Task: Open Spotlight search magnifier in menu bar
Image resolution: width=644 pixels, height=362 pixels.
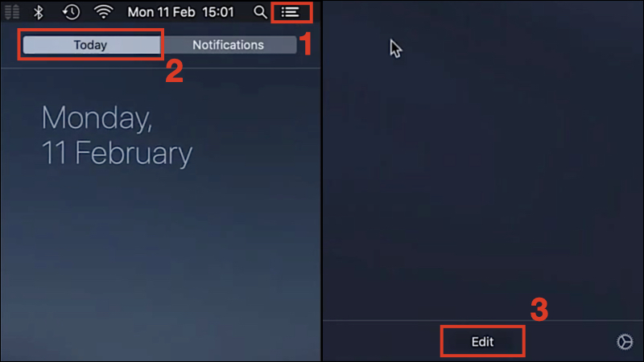Action: click(260, 12)
